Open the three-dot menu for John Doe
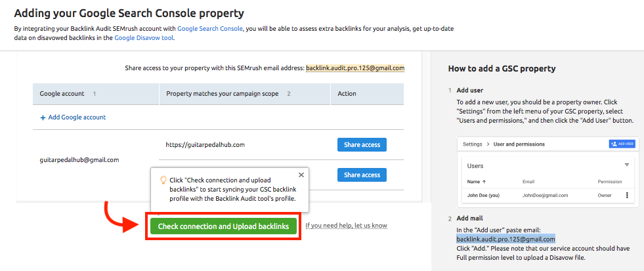644x271 pixels. (x=627, y=196)
